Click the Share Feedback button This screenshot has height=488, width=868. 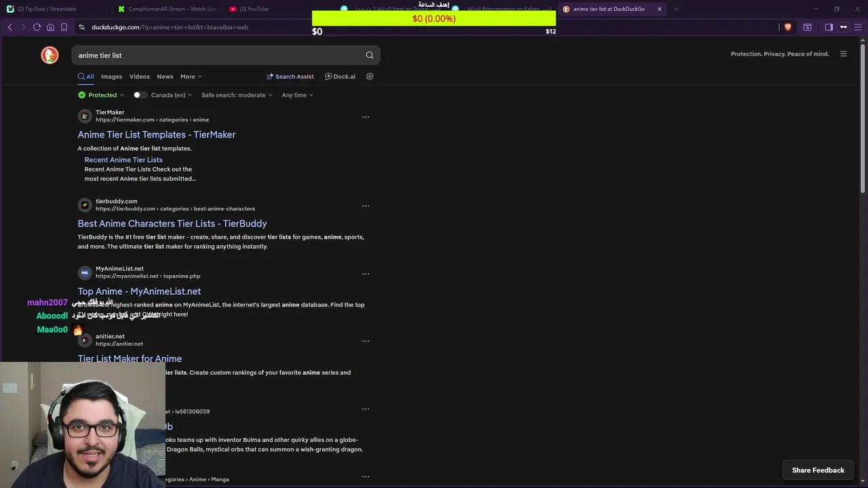(818, 470)
